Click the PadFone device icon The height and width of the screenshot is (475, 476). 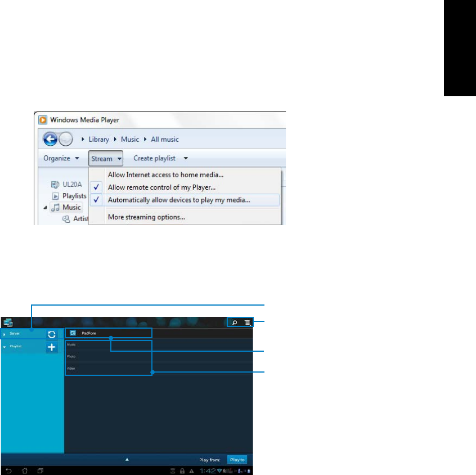(x=73, y=333)
